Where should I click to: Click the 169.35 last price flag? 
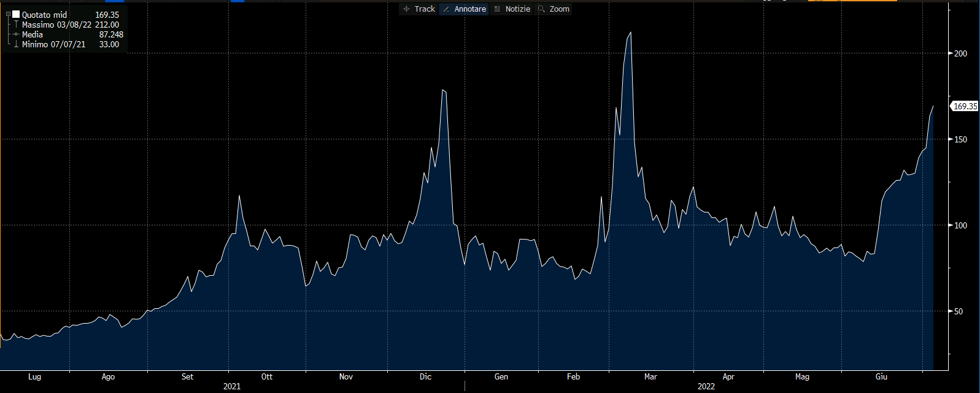(965, 106)
